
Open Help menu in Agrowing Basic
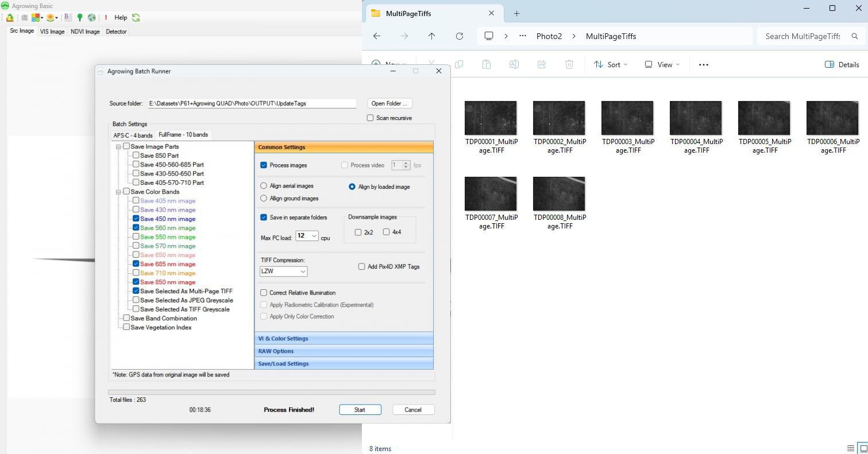point(121,18)
